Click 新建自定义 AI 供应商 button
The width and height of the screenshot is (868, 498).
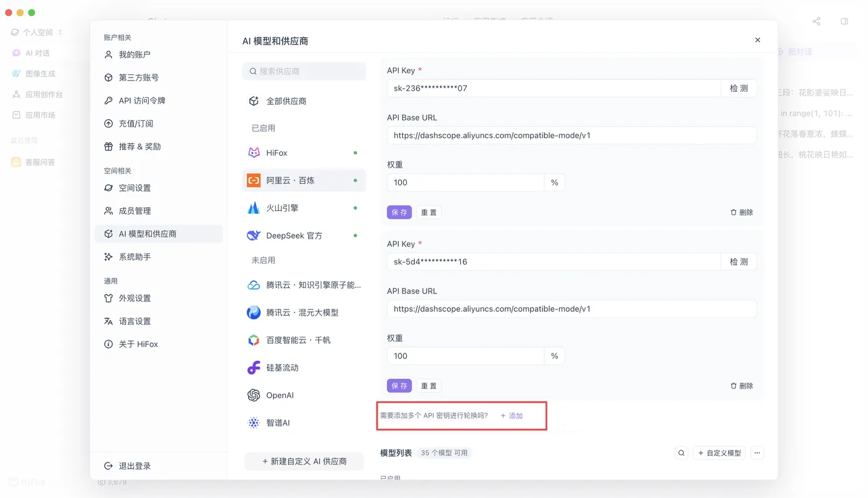click(x=304, y=461)
